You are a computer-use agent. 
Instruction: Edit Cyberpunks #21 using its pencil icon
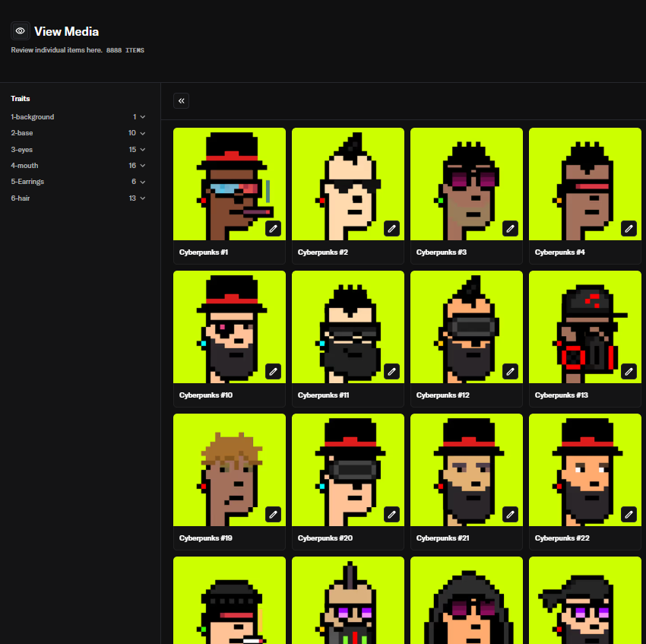[x=511, y=515]
